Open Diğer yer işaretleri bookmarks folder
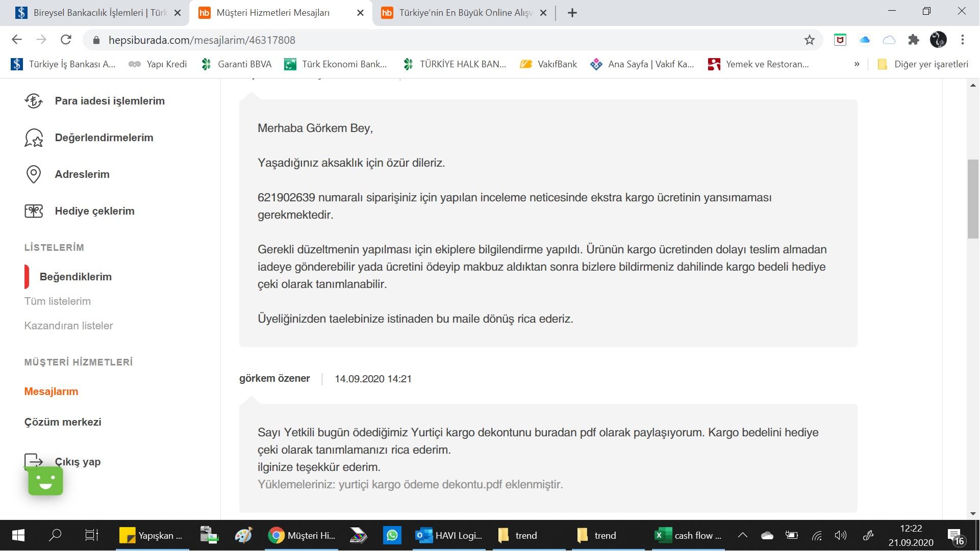 [x=923, y=64]
